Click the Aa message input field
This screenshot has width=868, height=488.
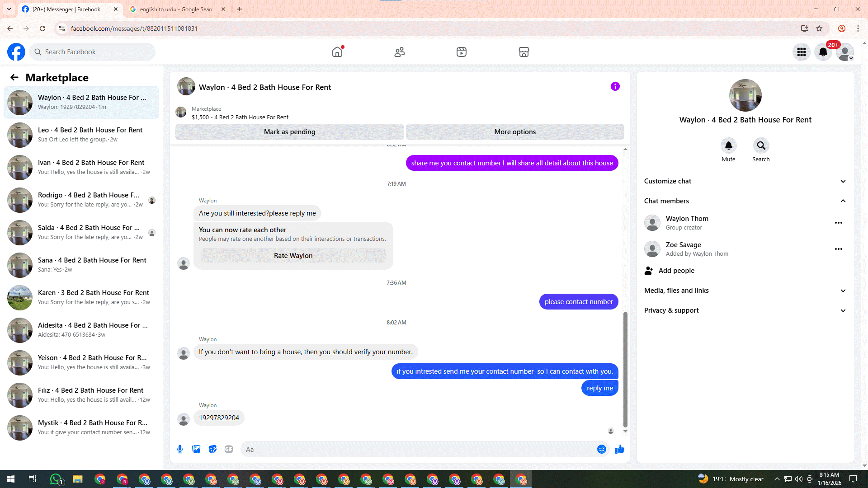(418, 449)
